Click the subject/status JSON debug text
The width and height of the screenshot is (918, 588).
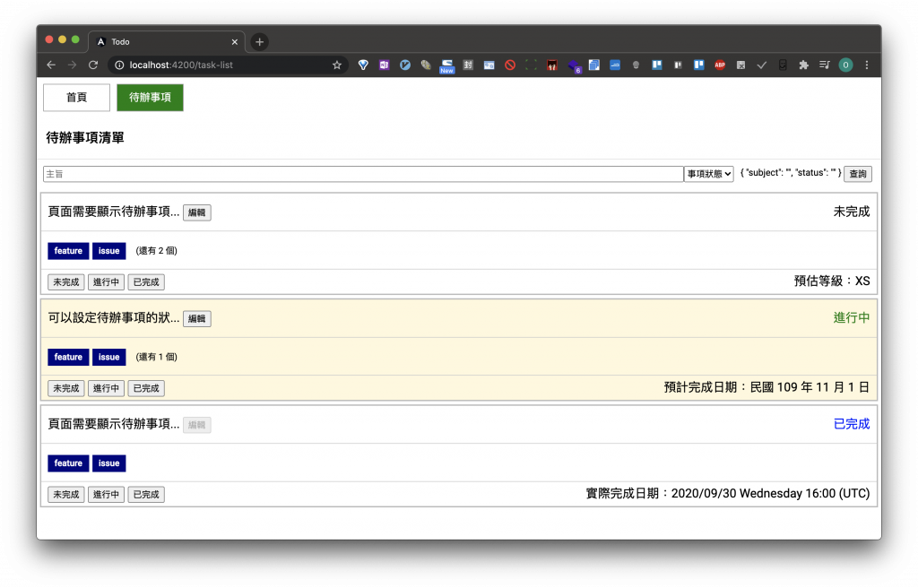click(x=791, y=173)
